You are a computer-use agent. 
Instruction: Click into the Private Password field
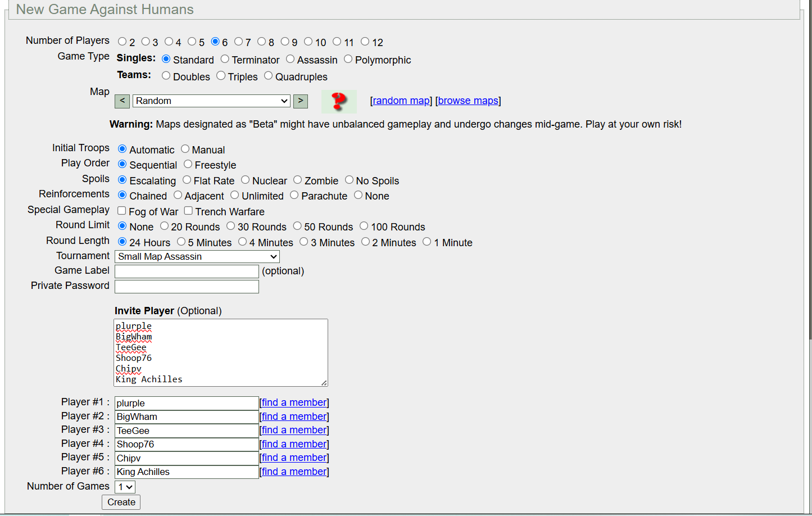187,287
